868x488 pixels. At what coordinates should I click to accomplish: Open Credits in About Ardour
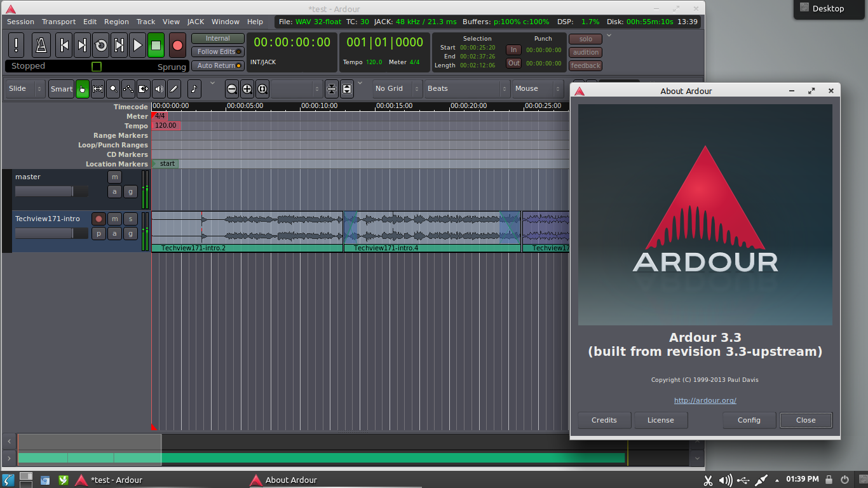click(x=604, y=420)
